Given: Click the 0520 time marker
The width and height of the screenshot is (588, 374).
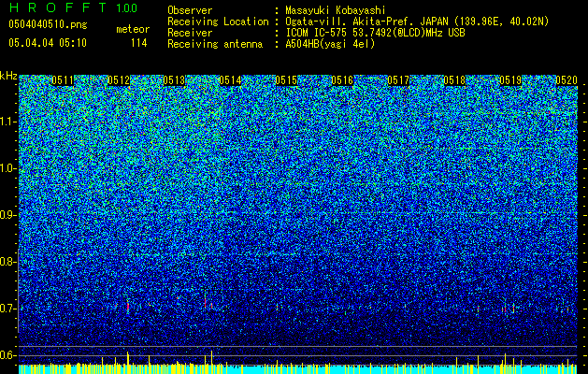Looking at the screenshot, I should tap(566, 80).
